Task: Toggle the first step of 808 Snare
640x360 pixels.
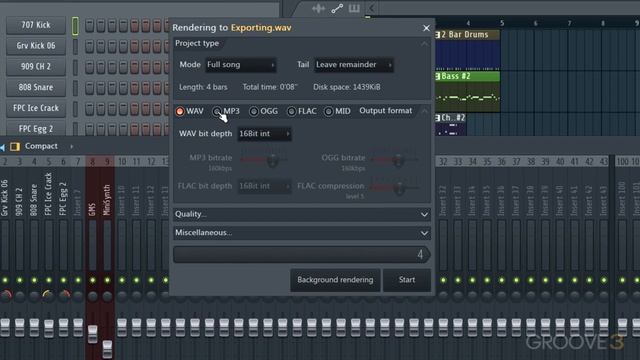Action: point(89,88)
